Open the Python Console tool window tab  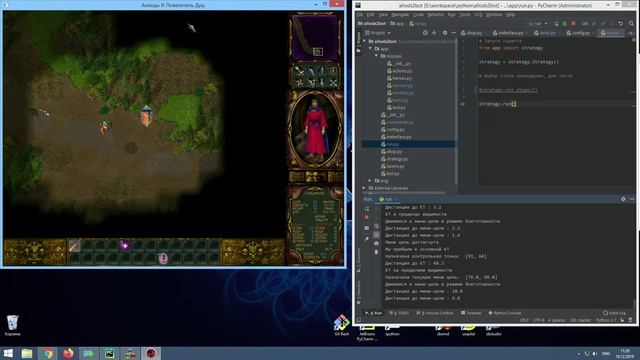click(504, 313)
